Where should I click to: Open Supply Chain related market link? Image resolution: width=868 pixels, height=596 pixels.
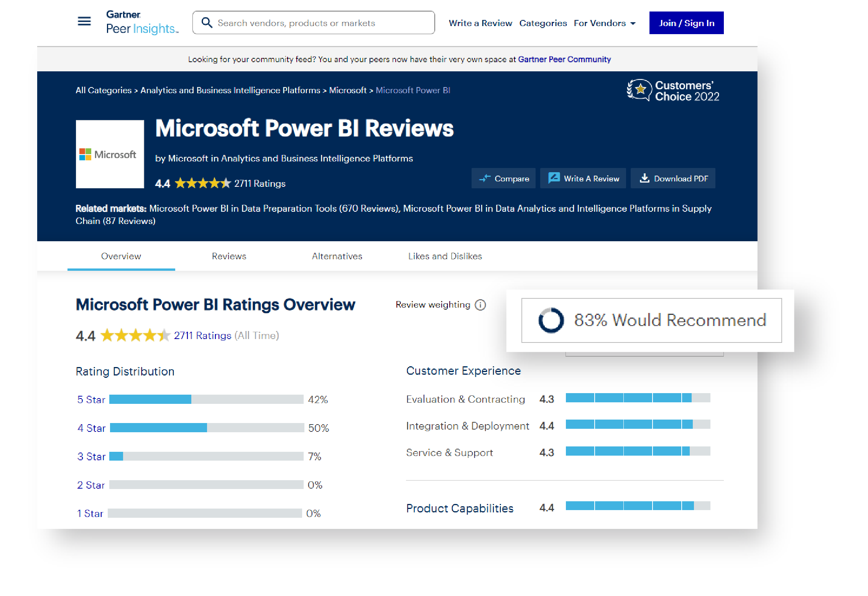pyautogui.click(x=393, y=215)
